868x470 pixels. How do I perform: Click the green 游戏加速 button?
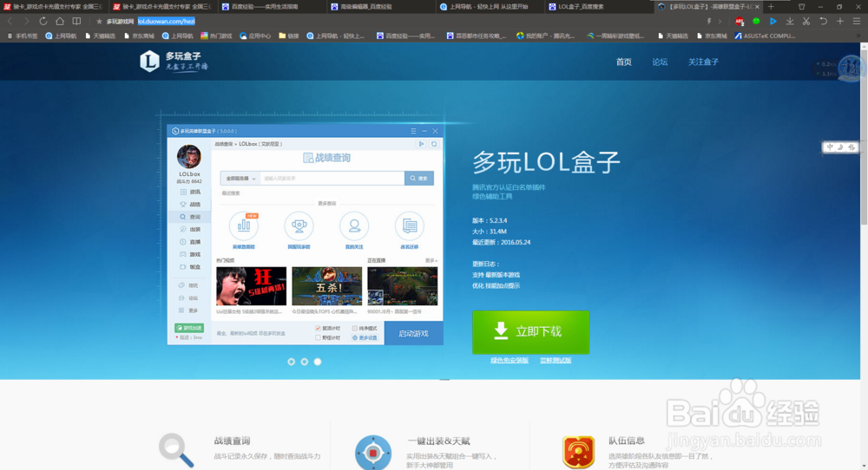[x=189, y=328]
